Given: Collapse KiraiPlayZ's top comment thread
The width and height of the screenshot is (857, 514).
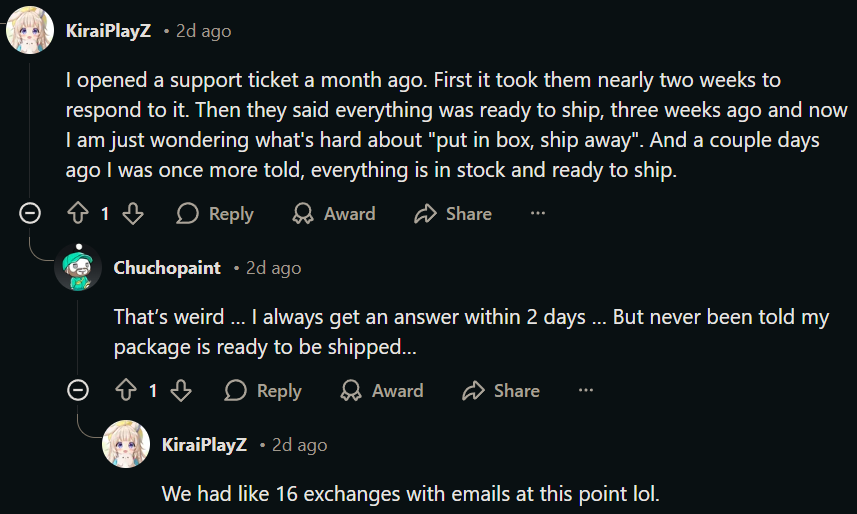Looking at the screenshot, I should pyautogui.click(x=30, y=213).
